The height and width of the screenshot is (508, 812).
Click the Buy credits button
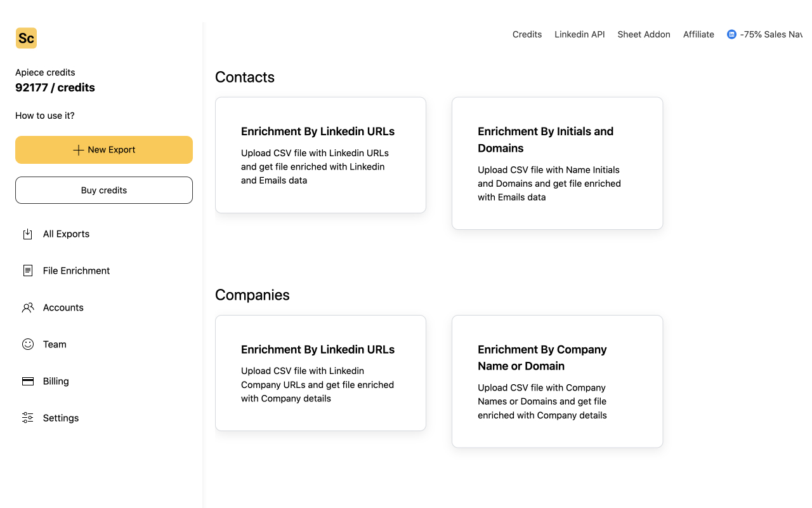tap(103, 190)
